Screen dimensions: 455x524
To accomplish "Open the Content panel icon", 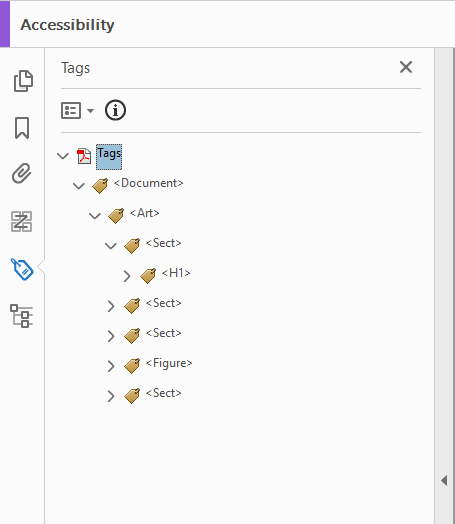I will (22, 221).
